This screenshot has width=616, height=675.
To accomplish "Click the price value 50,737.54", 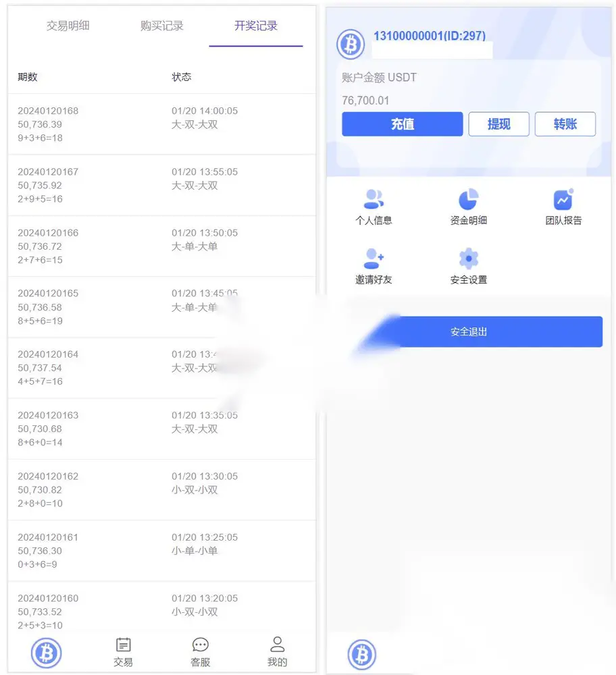I will click(40, 368).
